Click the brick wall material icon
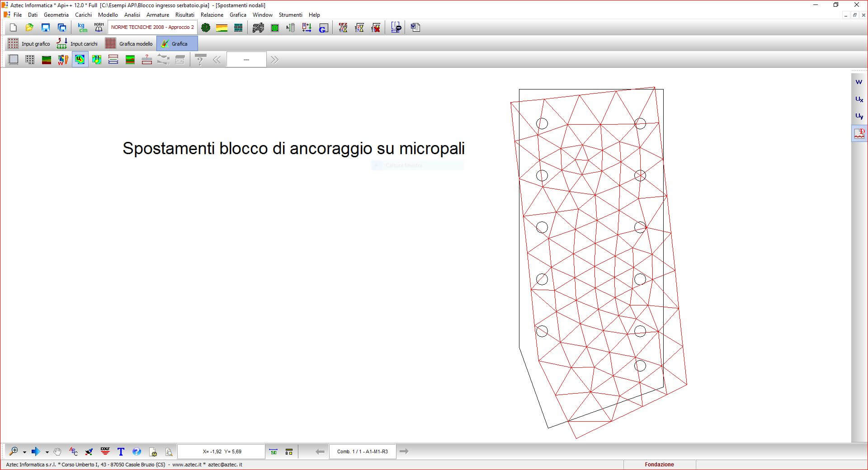868x470 pixels. click(x=238, y=28)
